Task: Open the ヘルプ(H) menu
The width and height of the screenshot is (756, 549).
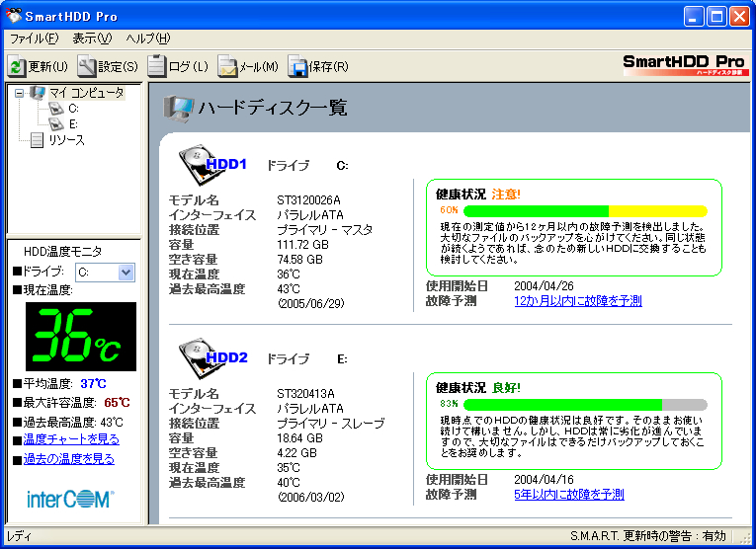Action: tap(148, 39)
